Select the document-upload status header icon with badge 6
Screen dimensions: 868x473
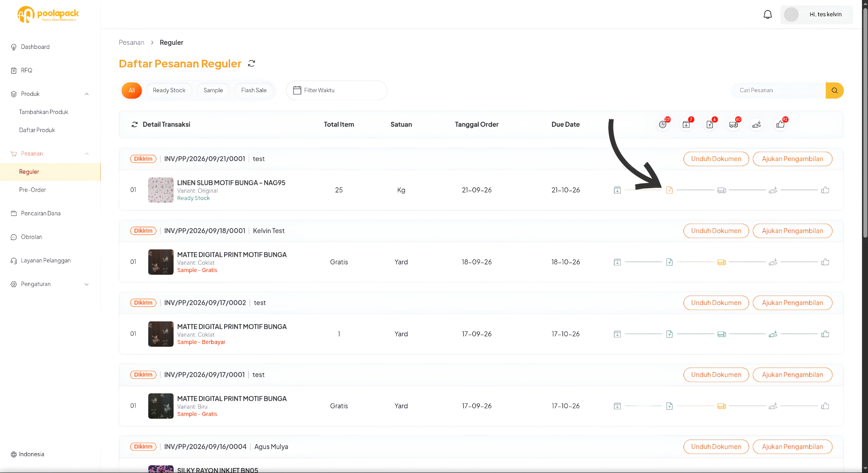click(710, 124)
